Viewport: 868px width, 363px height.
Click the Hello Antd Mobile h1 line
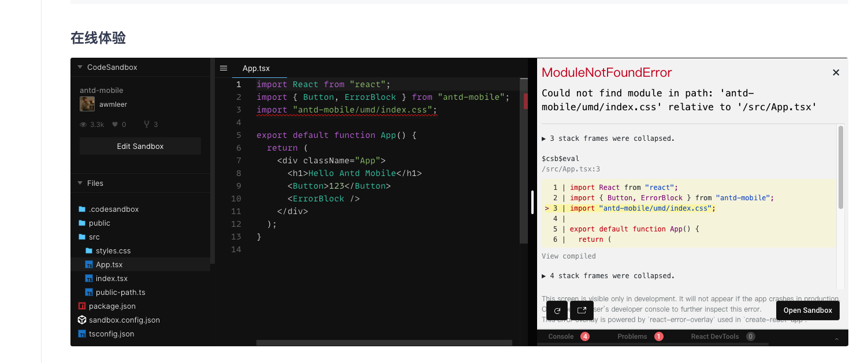(x=355, y=173)
